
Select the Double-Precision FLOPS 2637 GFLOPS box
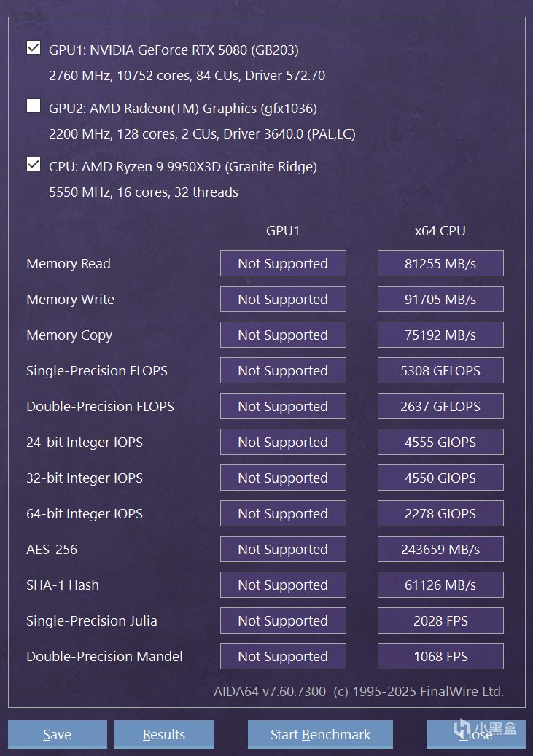pos(440,407)
